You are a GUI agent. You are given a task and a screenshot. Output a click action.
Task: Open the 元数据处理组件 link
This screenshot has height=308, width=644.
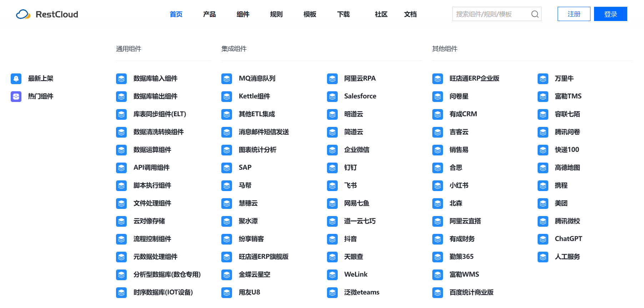(156, 257)
